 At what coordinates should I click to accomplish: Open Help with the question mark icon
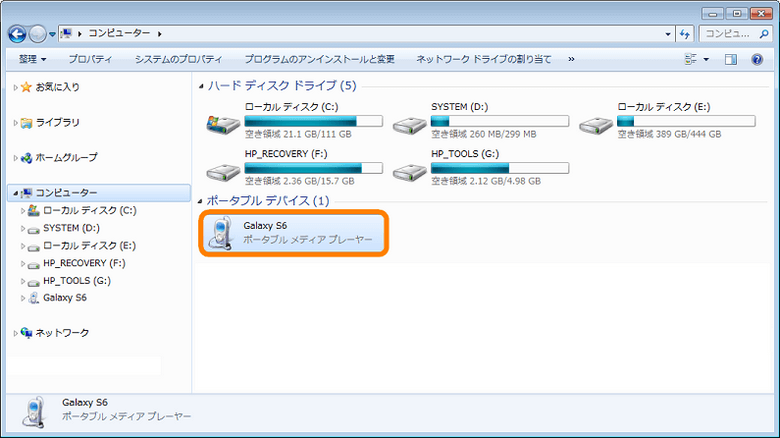coord(757,59)
